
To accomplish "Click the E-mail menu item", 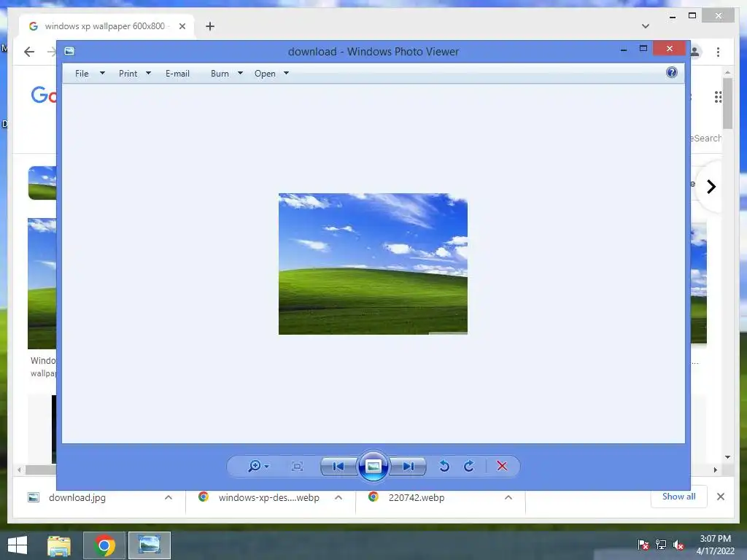I will (x=177, y=74).
